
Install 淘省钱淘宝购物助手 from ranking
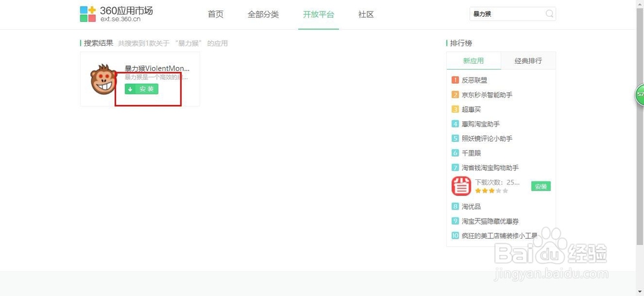coord(541,186)
